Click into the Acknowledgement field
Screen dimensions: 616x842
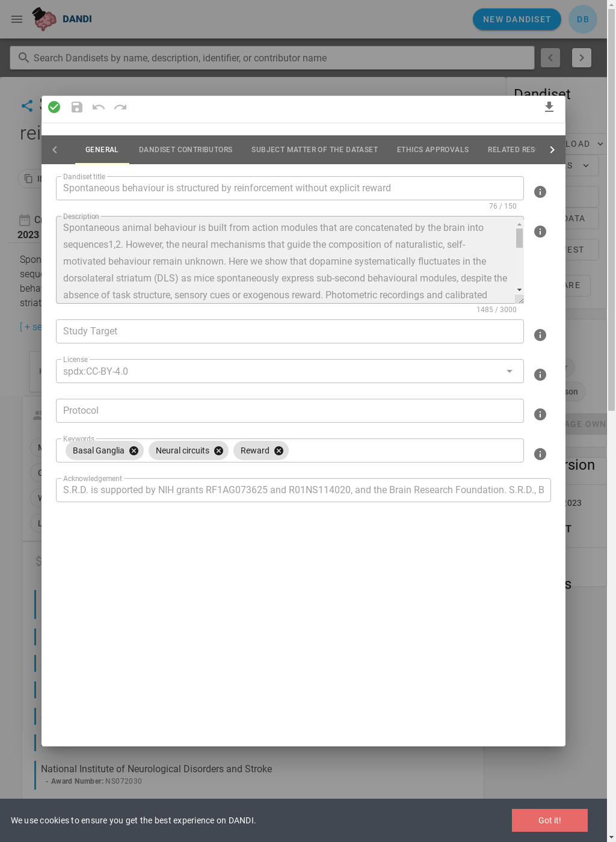(x=303, y=490)
